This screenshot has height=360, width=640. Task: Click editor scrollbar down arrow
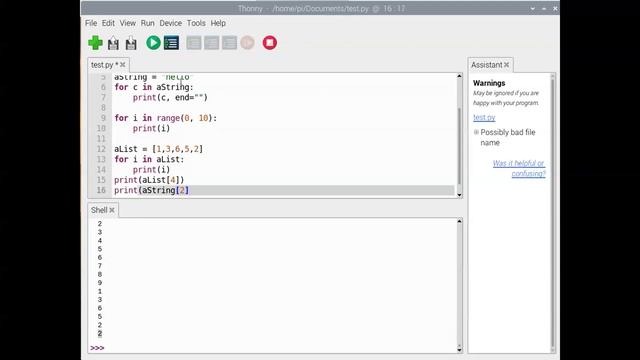[x=459, y=195]
